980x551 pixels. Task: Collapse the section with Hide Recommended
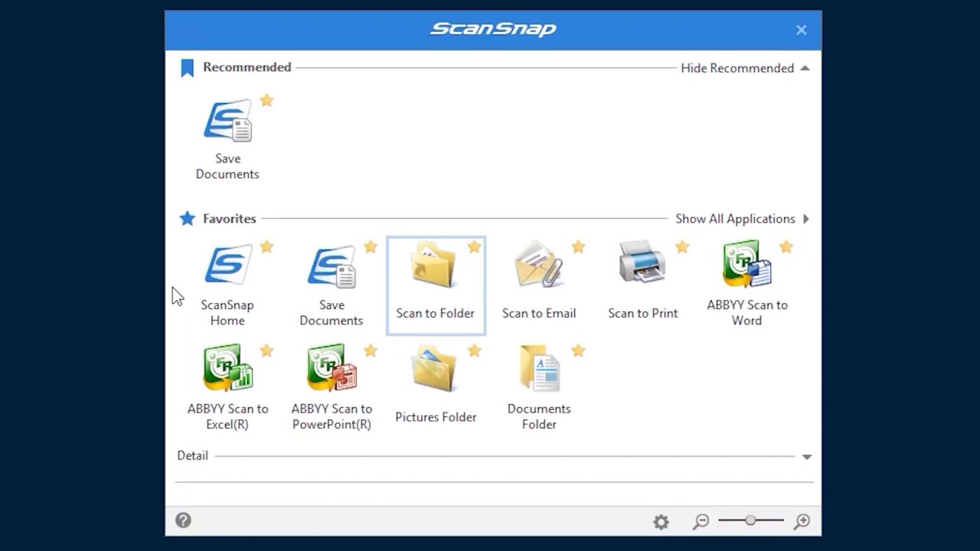tap(745, 68)
